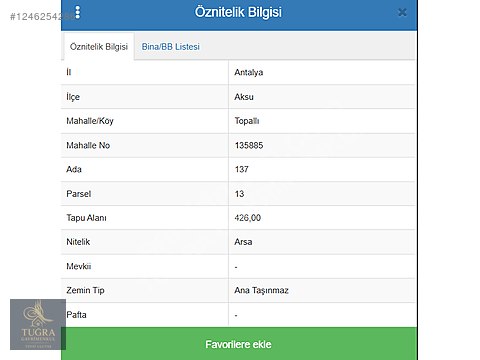The width and height of the screenshot is (480, 360).
Task: Open the three-dot options menu
Action: [78, 12]
